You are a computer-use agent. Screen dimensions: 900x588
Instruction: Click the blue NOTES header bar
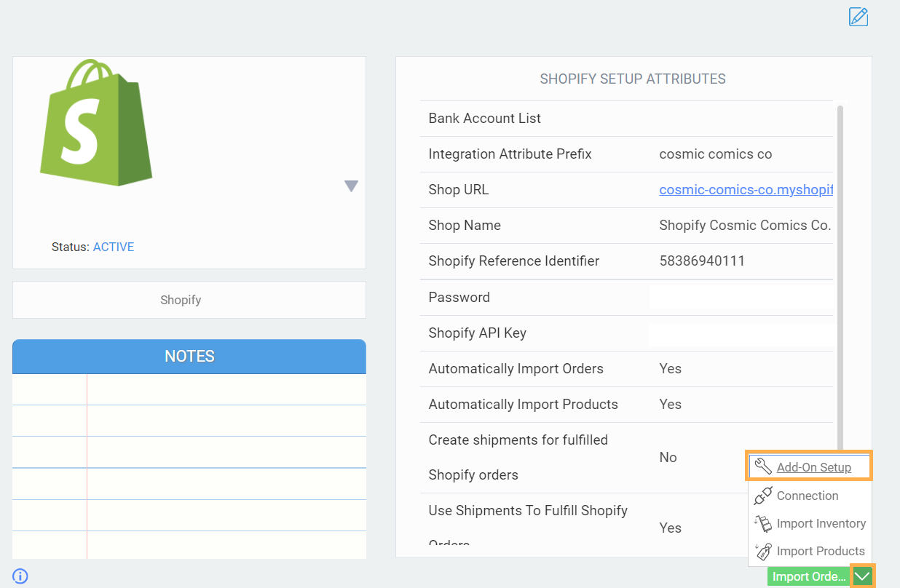click(189, 356)
